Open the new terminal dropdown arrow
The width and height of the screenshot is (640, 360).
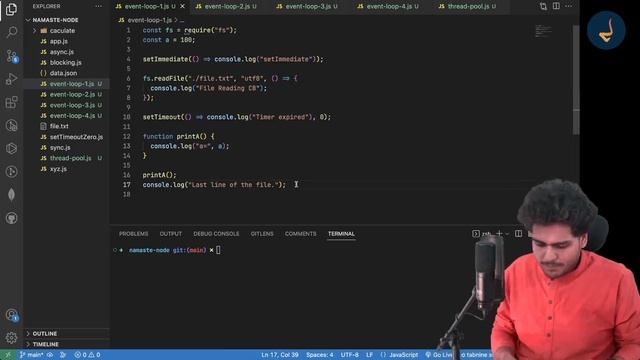point(507,234)
